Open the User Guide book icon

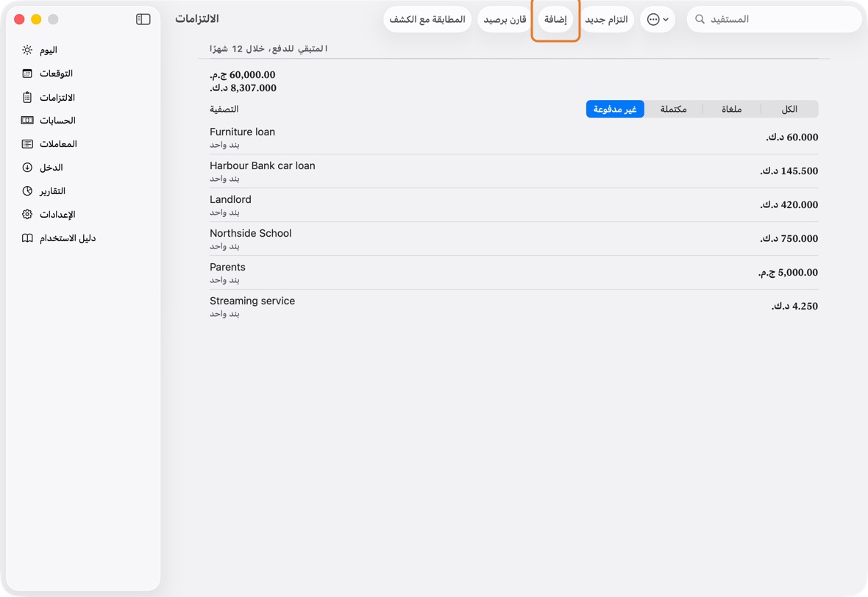tap(27, 238)
